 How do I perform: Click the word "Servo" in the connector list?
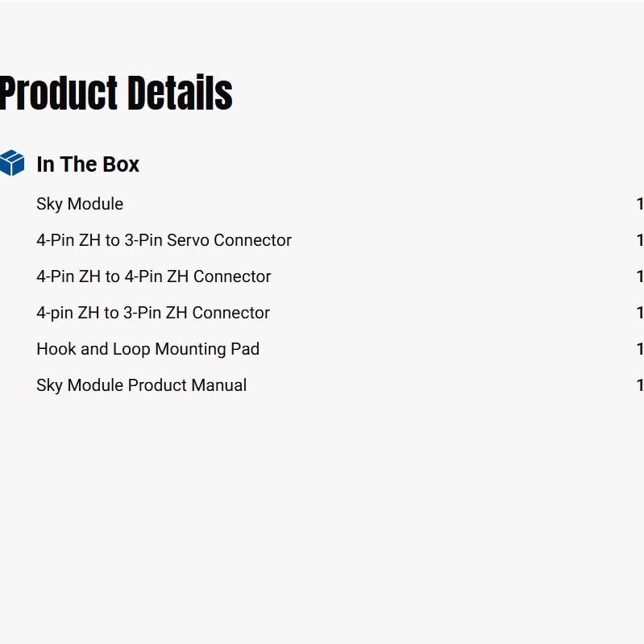(x=188, y=240)
